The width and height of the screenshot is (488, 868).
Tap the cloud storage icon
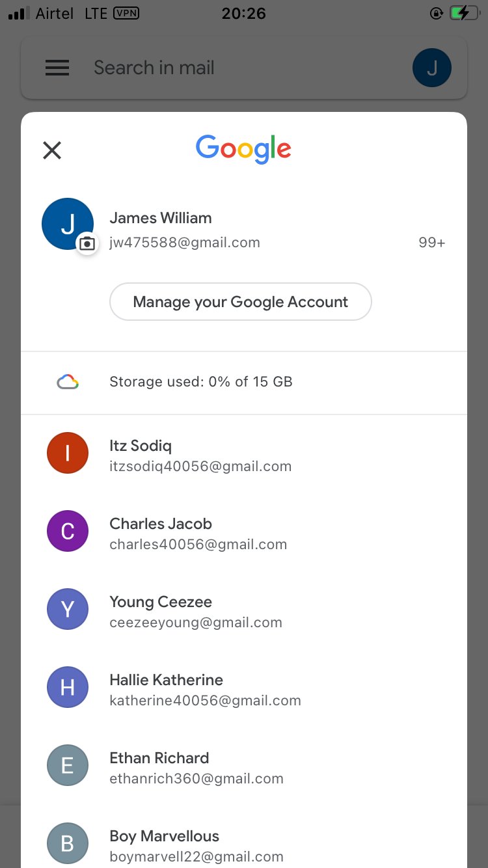click(x=68, y=382)
